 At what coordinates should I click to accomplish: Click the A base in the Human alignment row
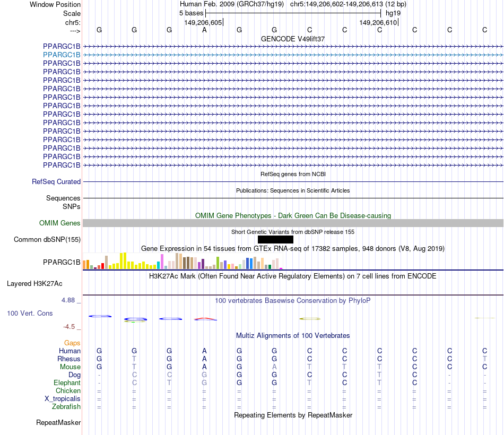point(204,351)
